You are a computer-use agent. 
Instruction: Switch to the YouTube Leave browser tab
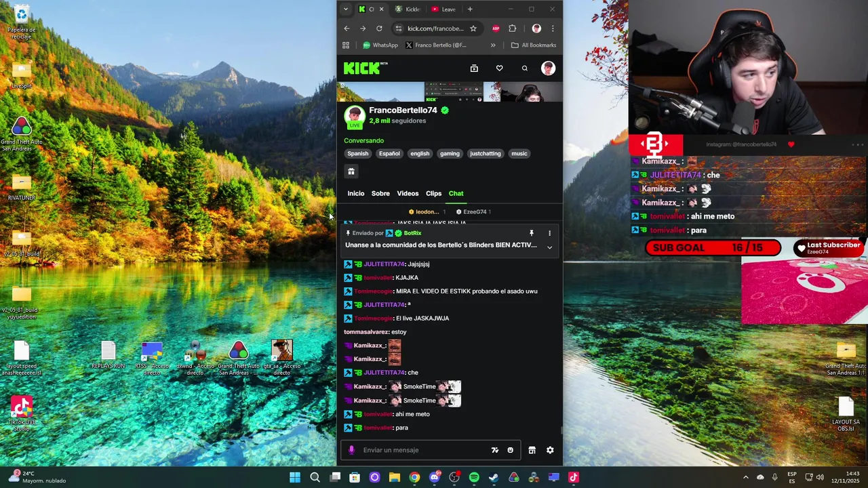443,9
